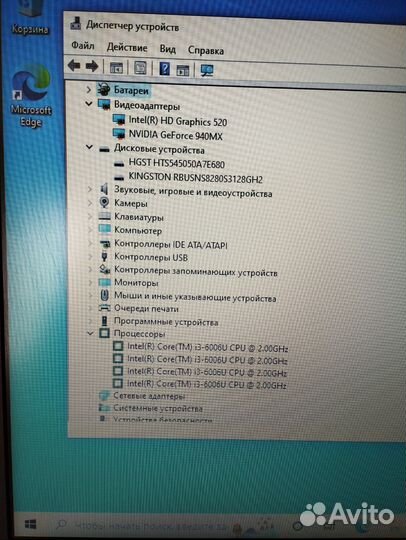Select the Системные устройства label
This screenshot has width=406, height=540.
[158, 408]
